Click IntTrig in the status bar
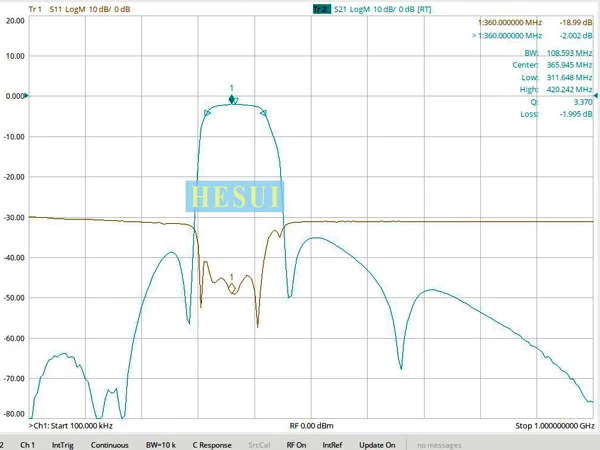600x450 pixels. click(x=62, y=445)
